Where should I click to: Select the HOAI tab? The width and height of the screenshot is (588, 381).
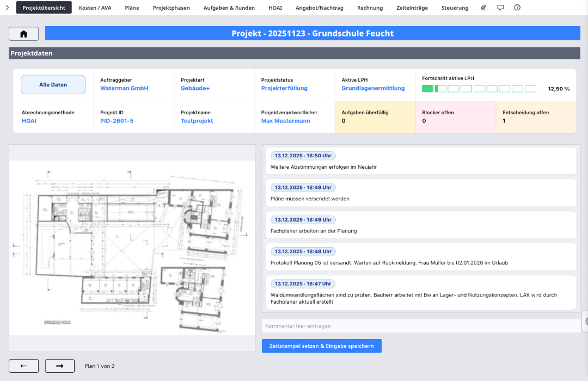tap(275, 8)
